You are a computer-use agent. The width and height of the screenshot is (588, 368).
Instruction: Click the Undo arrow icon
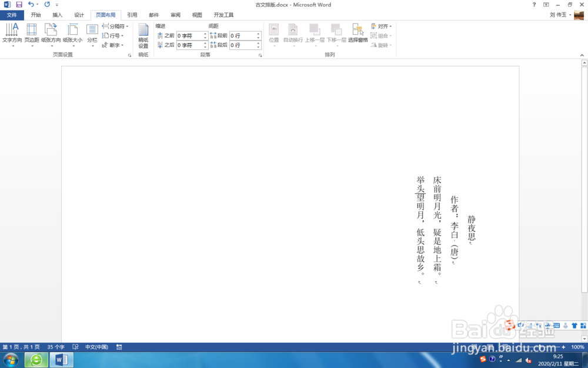coord(31,5)
